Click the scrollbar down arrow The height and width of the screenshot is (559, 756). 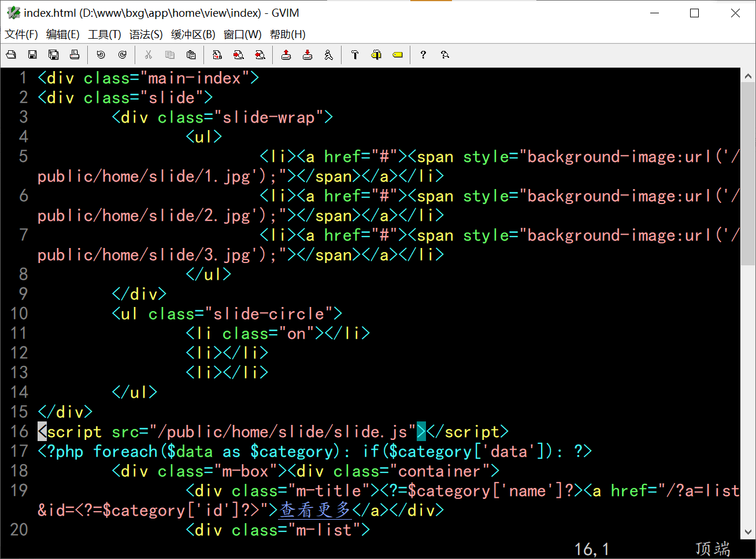748,532
